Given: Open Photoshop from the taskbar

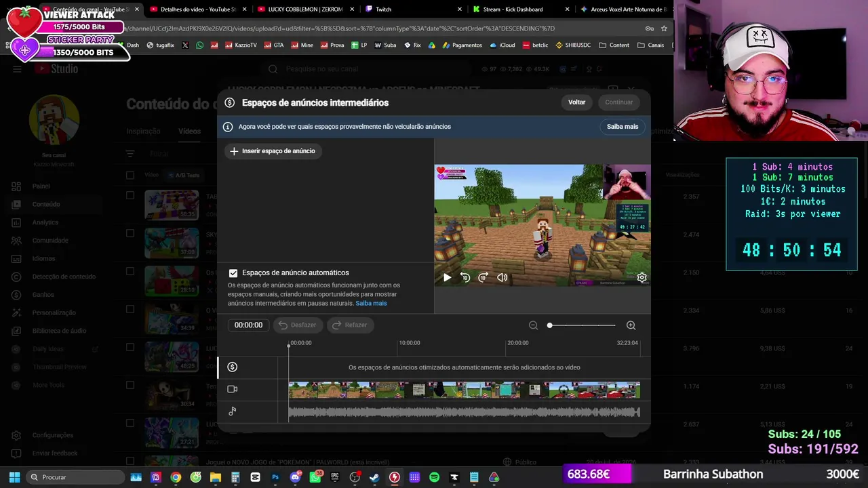Looking at the screenshot, I should pyautogui.click(x=275, y=477).
